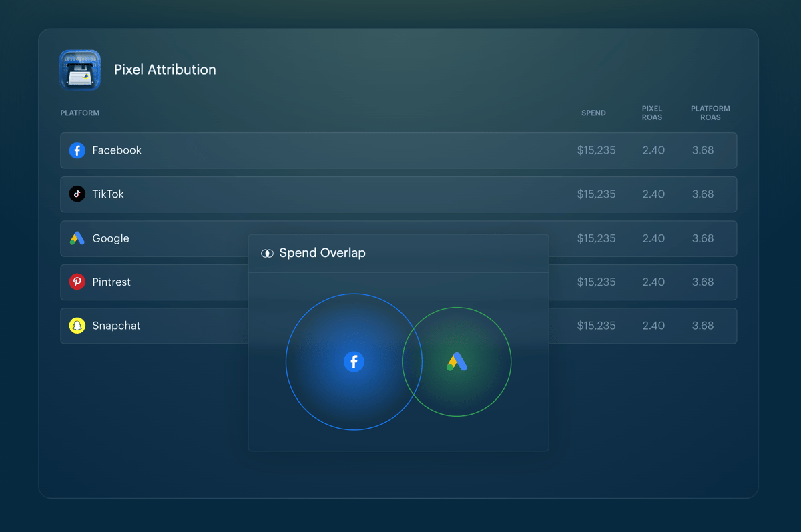Select the Google Ads icon
The image size is (801, 532).
point(77,238)
